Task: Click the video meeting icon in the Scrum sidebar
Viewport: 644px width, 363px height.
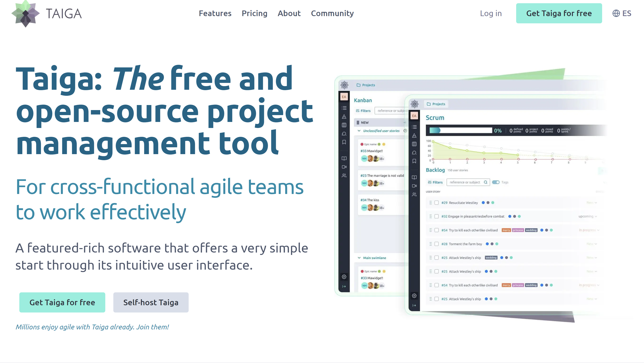Action: click(414, 186)
